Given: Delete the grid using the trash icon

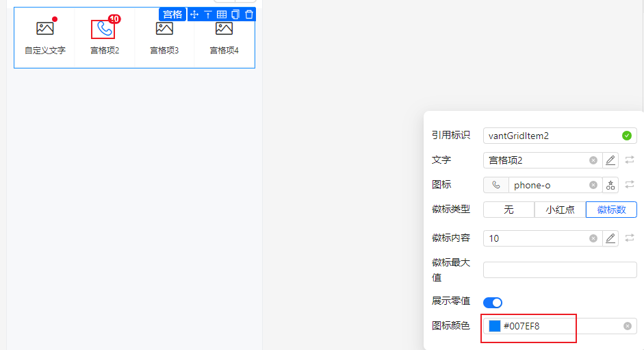Looking at the screenshot, I should coord(249,14).
